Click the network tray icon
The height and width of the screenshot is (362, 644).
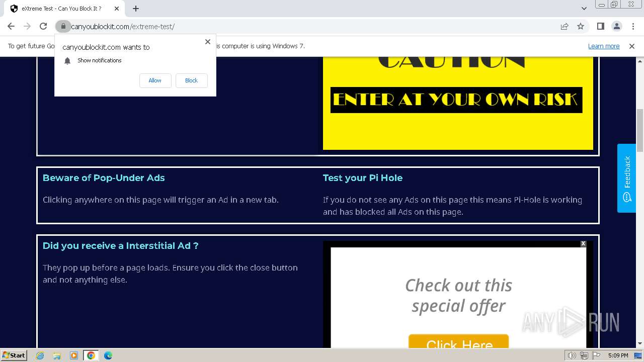point(584,355)
